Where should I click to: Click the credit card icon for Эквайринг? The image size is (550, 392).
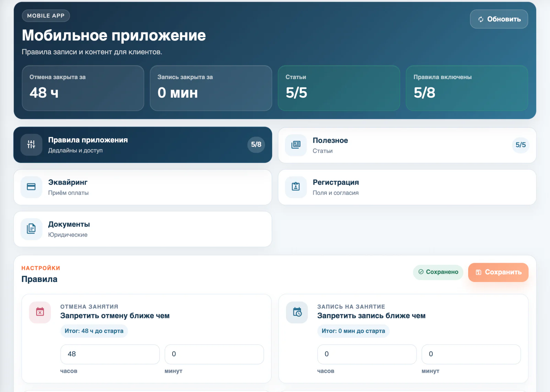pyautogui.click(x=31, y=187)
